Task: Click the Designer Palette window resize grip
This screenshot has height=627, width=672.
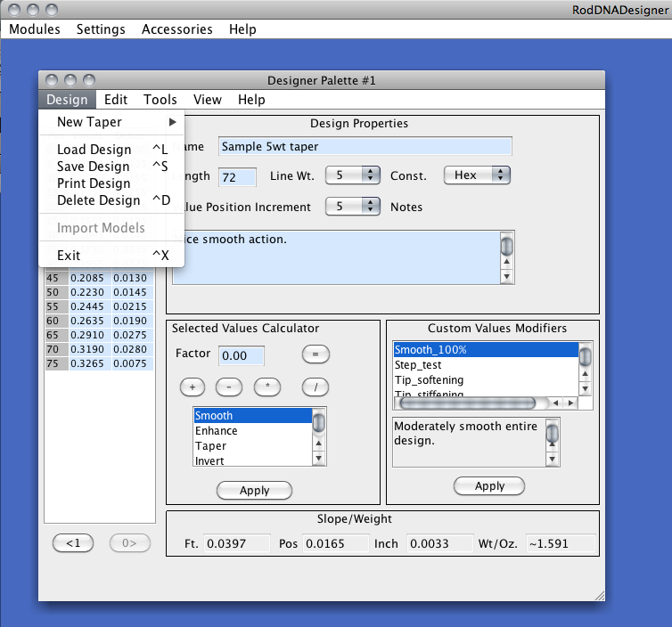Action: tap(599, 595)
